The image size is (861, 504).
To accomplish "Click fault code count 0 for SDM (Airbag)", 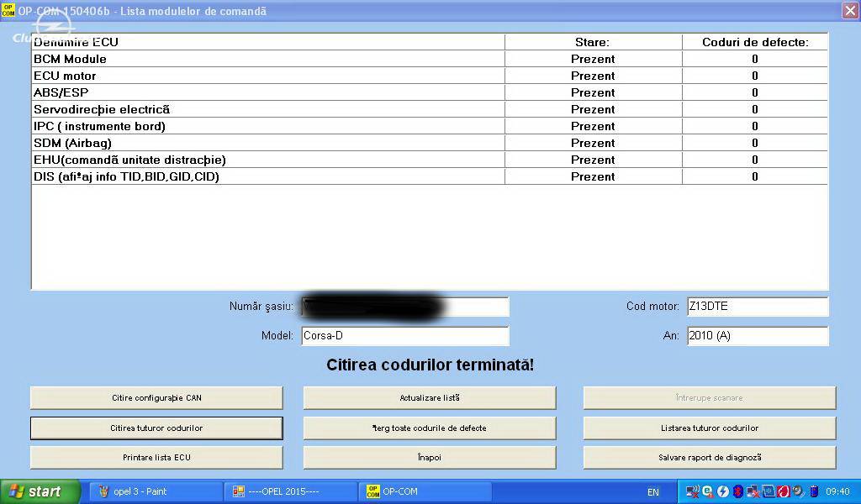I will (x=755, y=143).
